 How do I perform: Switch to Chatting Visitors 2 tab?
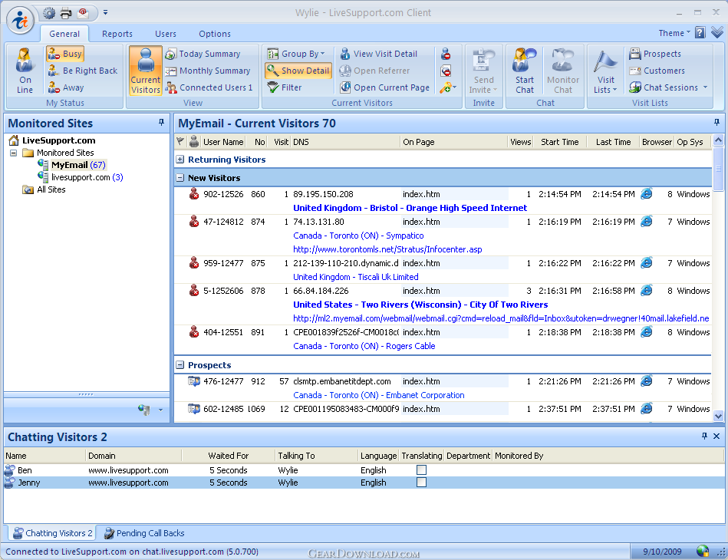(52, 533)
